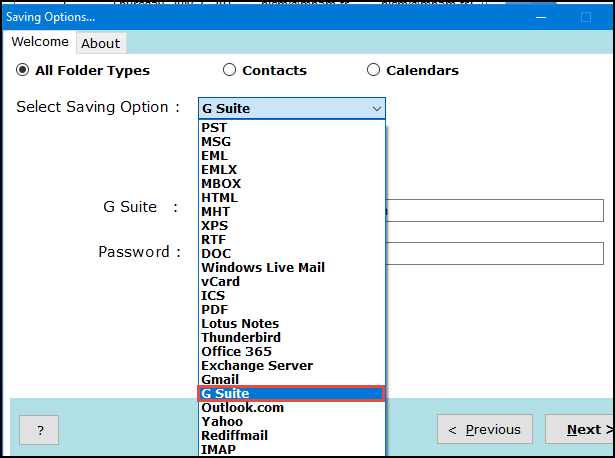Select Thunderbird saving option
Viewport: 615px width, 458px height.
pos(292,338)
